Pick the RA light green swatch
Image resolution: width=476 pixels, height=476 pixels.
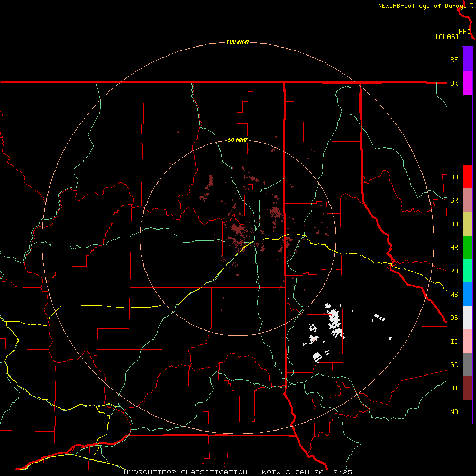(x=467, y=271)
